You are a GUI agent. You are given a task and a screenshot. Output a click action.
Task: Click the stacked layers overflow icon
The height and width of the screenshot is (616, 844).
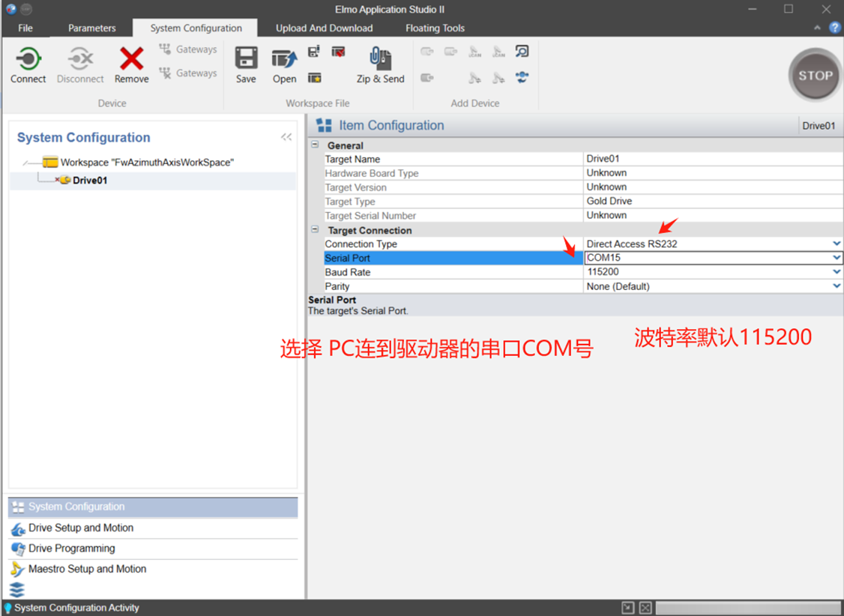[x=17, y=590]
